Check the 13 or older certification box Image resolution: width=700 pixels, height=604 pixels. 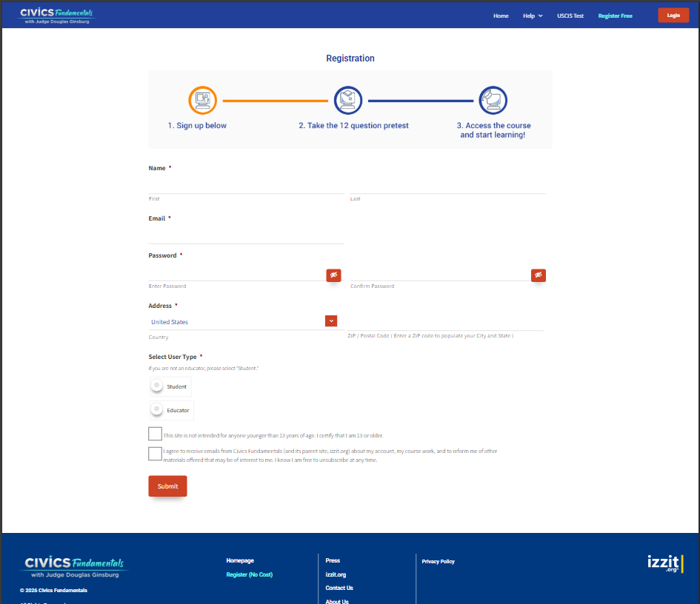[x=155, y=434]
